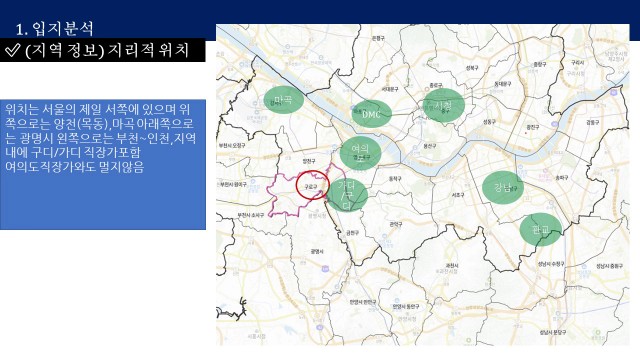640x360 pixels.
Task: Click the green 강남 oval marker
Action: click(x=503, y=187)
